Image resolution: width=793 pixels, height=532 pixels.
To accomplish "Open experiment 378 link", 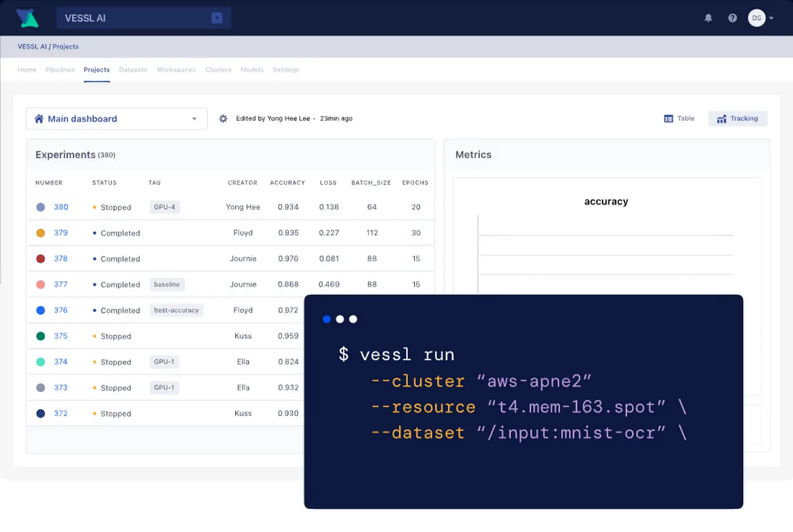I will [61, 258].
